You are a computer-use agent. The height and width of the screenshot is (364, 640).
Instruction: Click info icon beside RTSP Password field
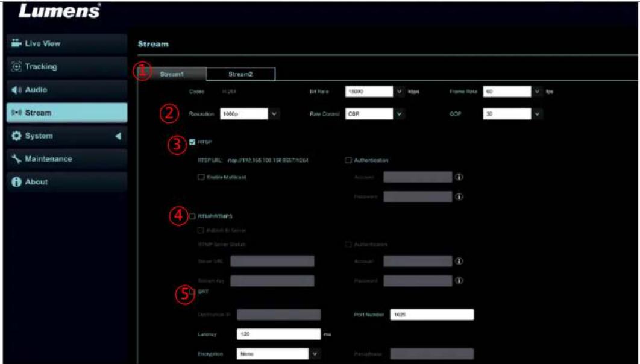click(459, 196)
